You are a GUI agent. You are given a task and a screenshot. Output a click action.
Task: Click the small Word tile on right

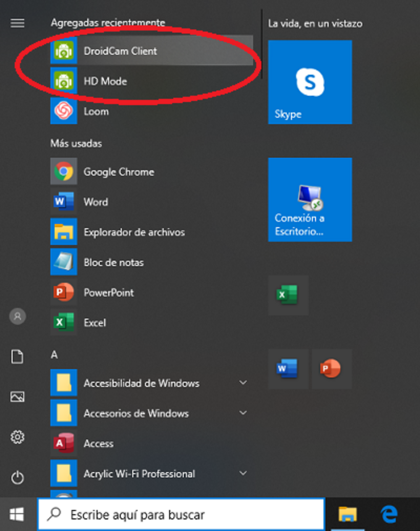coord(288,369)
